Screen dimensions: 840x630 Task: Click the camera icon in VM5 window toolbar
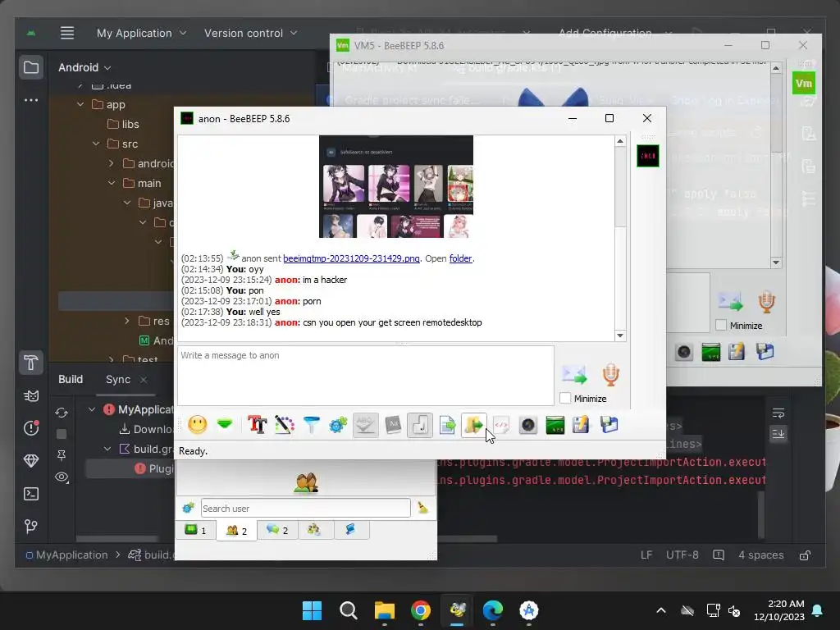click(684, 352)
